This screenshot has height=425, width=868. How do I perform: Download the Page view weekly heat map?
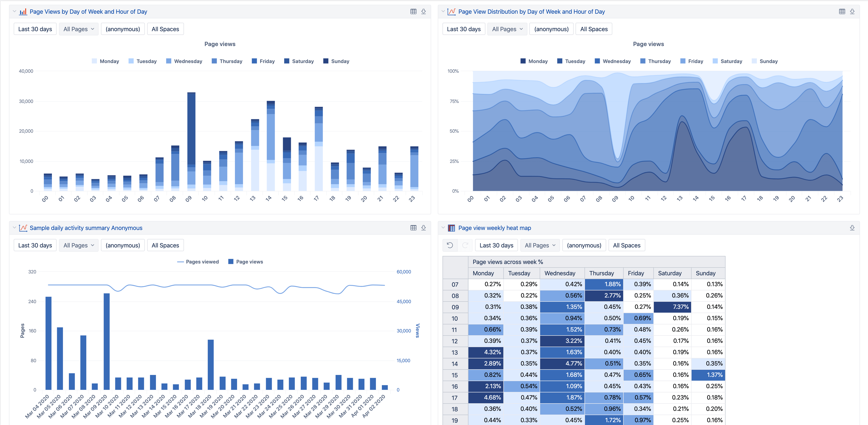pos(852,228)
